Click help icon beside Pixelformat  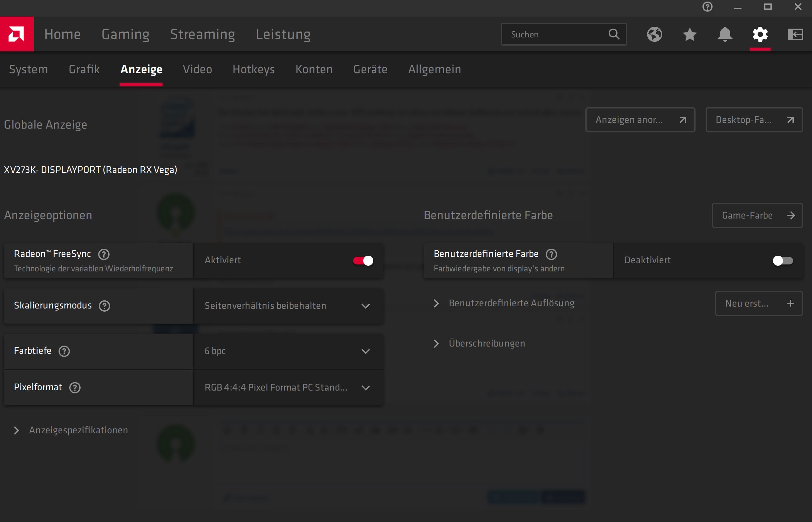[75, 387]
